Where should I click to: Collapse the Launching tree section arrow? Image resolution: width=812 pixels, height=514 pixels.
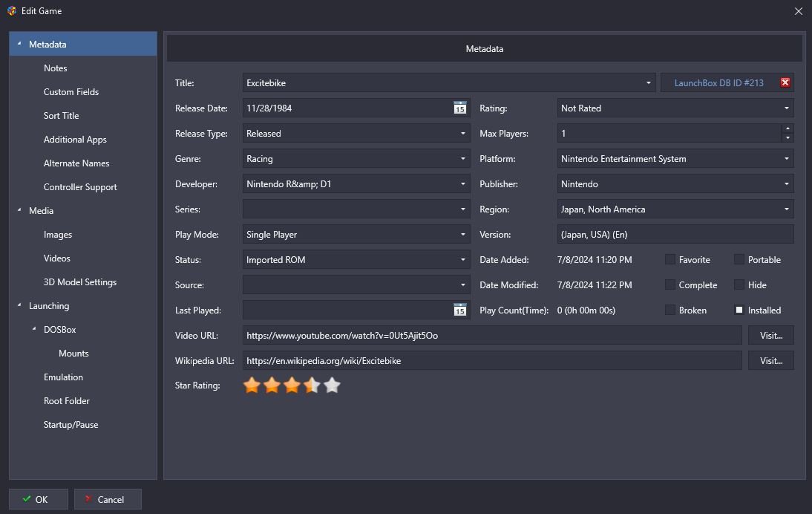click(19, 305)
